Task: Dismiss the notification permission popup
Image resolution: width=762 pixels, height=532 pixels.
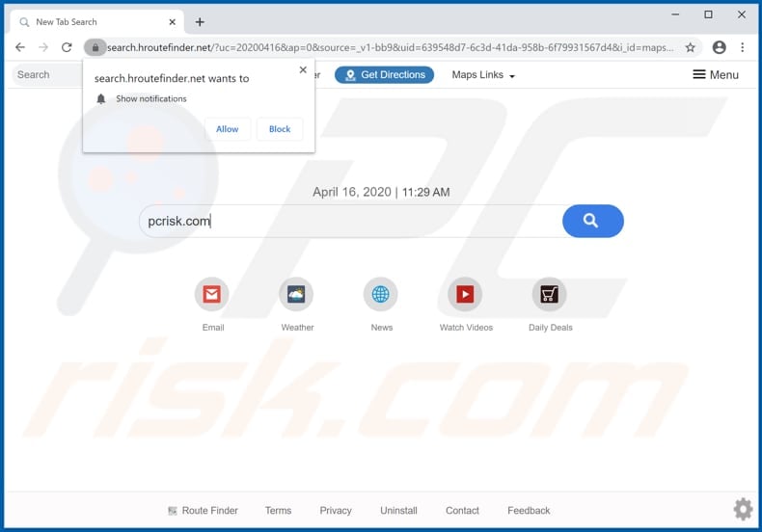Action: coord(303,70)
